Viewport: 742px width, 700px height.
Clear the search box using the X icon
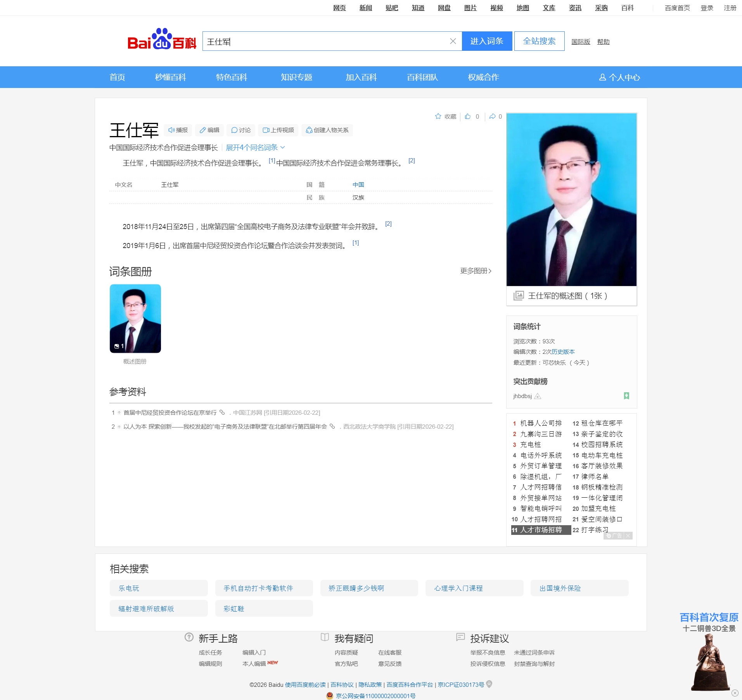pyautogui.click(x=452, y=41)
